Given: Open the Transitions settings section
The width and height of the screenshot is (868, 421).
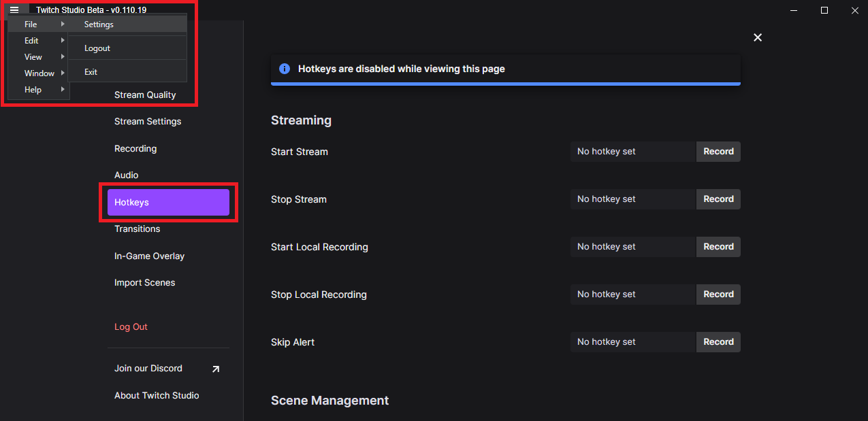Looking at the screenshot, I should coord(138,229).
